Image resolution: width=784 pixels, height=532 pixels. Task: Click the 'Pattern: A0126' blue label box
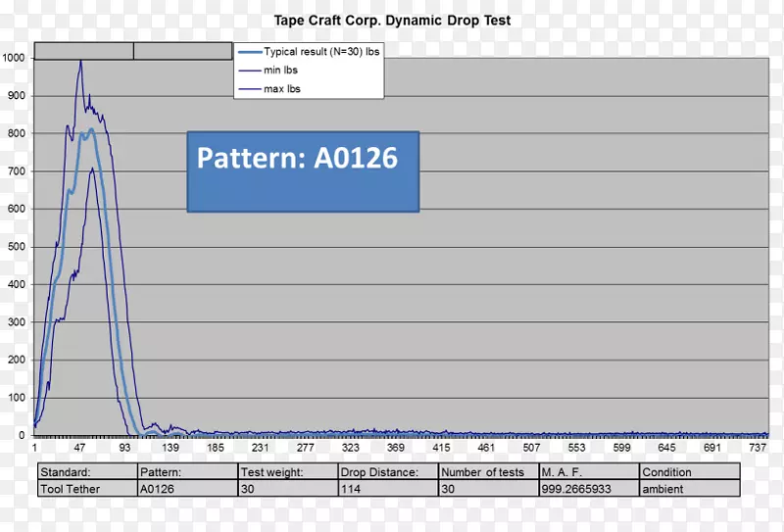click(x=303, y=171)
